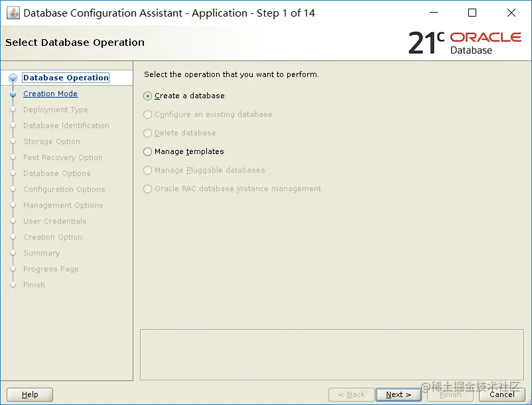Select the Create a database option

click(184, 96)
